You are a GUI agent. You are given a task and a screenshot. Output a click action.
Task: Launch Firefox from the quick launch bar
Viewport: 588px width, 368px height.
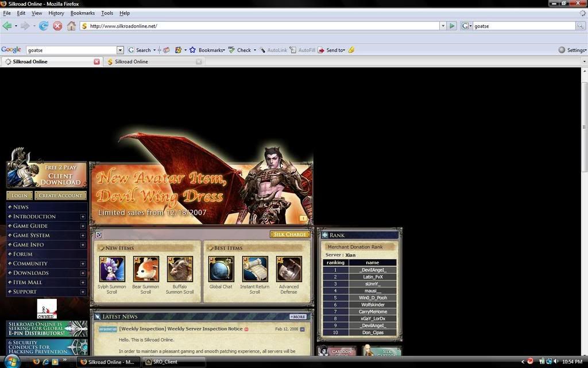[x=36, y=362]
